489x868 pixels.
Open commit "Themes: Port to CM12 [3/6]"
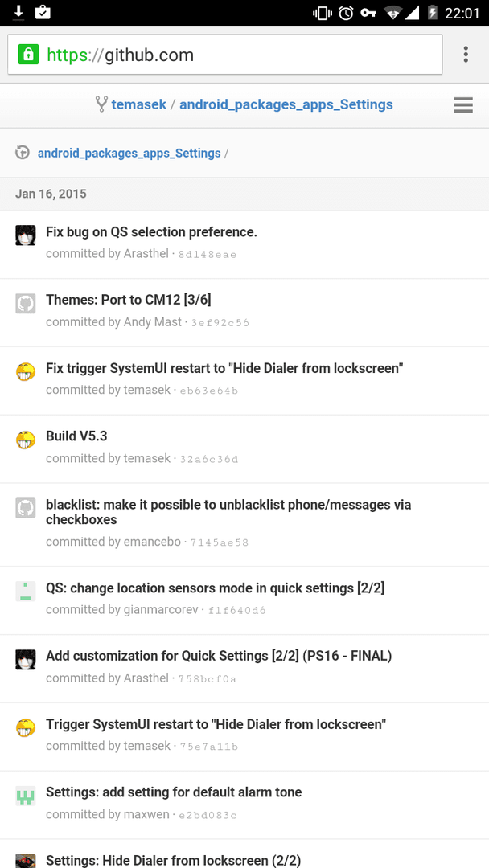129,300
